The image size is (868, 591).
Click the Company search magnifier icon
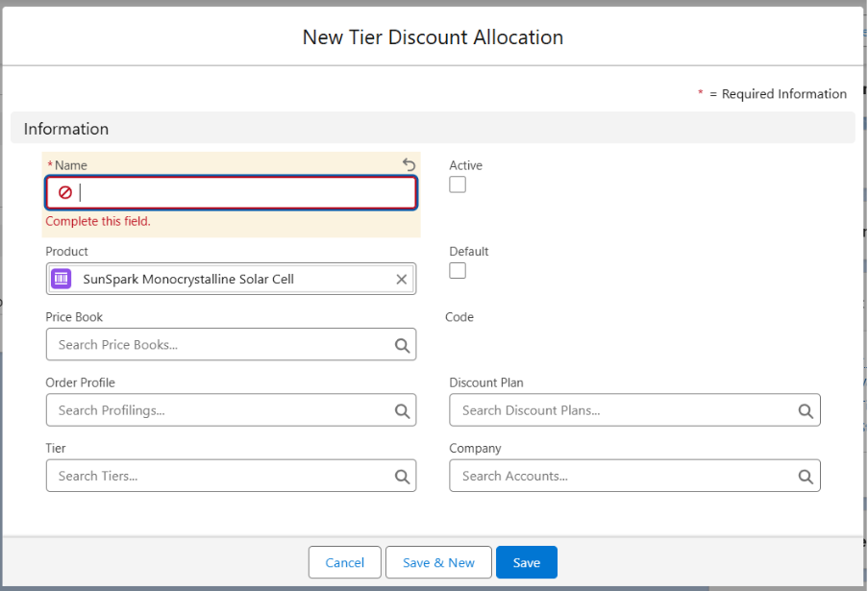(x=806, y=476)
